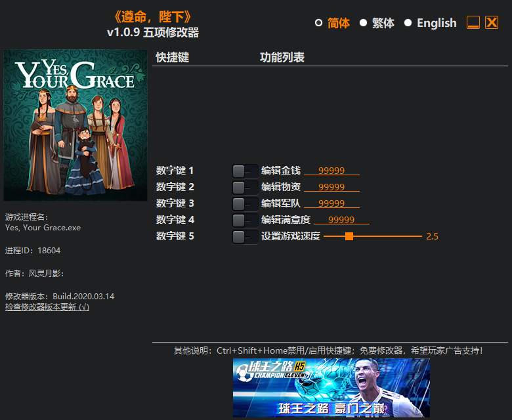Image resolution: width=512 pixels, height=420 pixels.
Task: Toggle the 编辑满意度 switch
Action: pyautogui.click(x=244, y=220)
